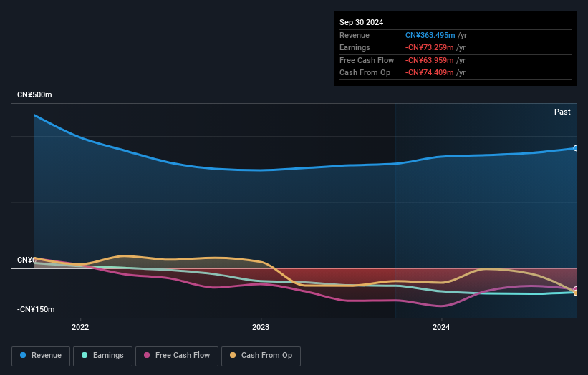Viewport: 588px width, 375px height.
Task: Click the Past label in the chart
Action: [562, 112]
